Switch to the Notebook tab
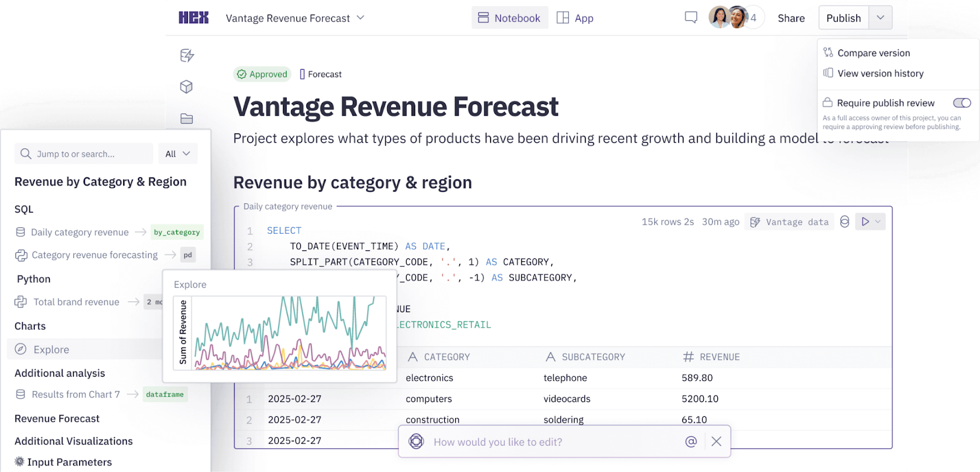The height and width of the screenshot is (472, 980). pos(510,18)
